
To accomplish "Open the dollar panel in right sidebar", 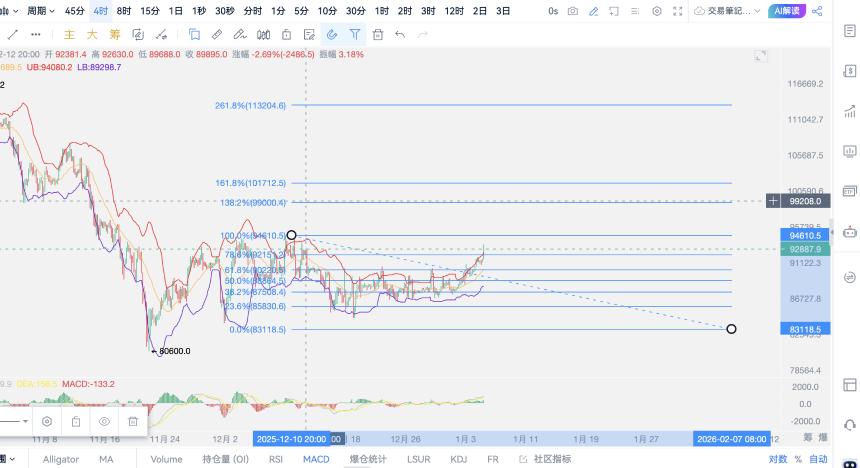I will coord(850,71).
